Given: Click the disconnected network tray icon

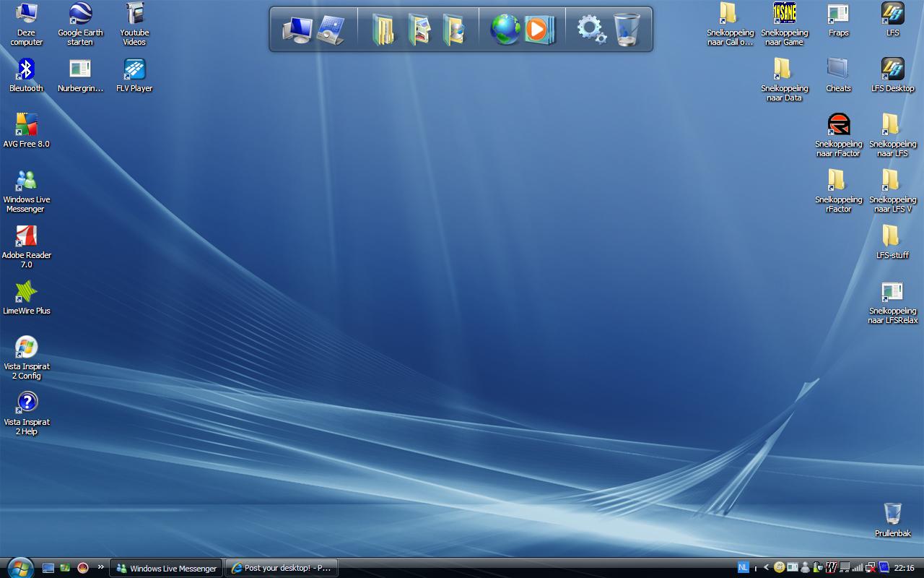Looking at the screenshot, I should pyautogui.click(x=871, y=568).
